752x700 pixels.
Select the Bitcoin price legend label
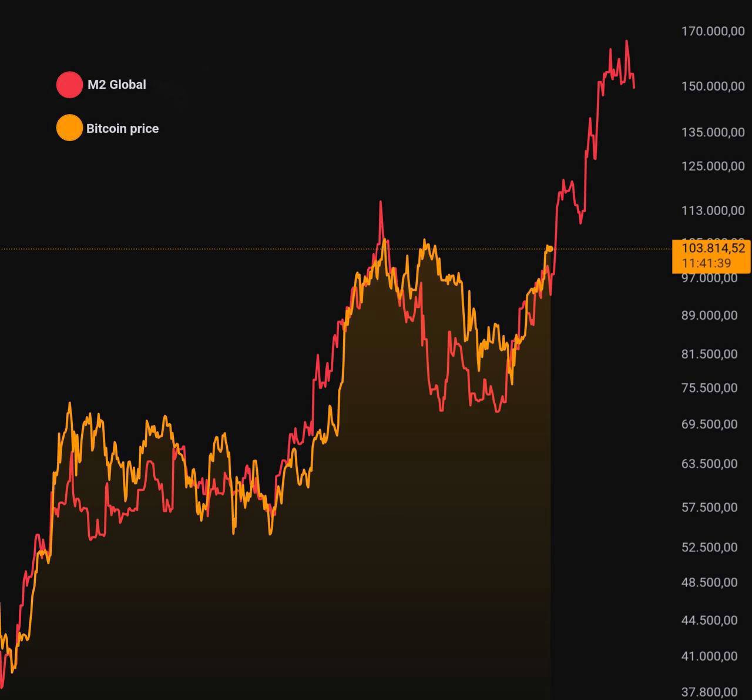(123, 129)
